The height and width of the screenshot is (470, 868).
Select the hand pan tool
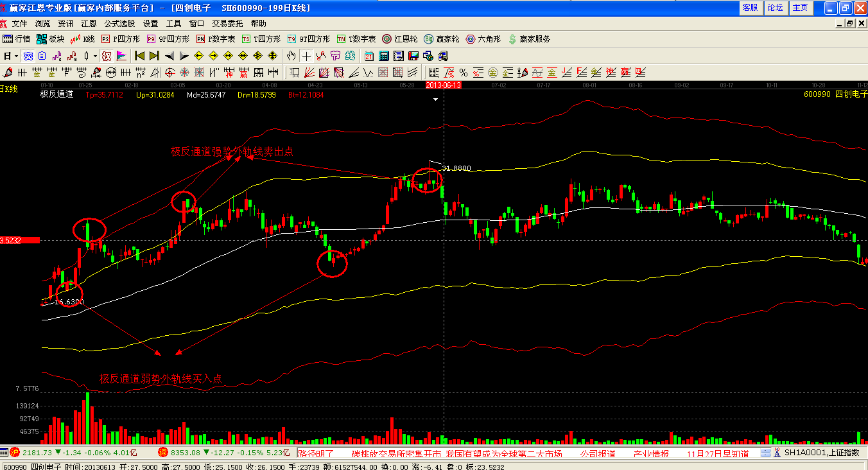[291, 56]
